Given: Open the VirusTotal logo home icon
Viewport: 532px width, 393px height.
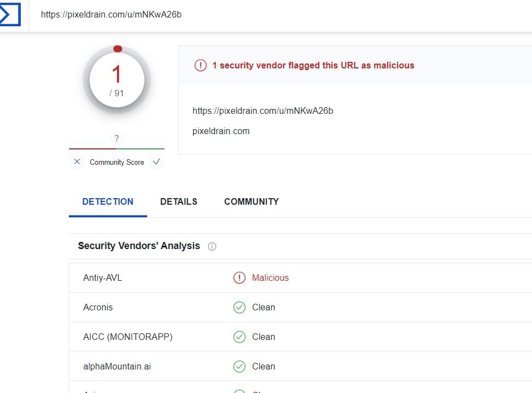Looking at the screenshot, I should click(x=10, y=14).
